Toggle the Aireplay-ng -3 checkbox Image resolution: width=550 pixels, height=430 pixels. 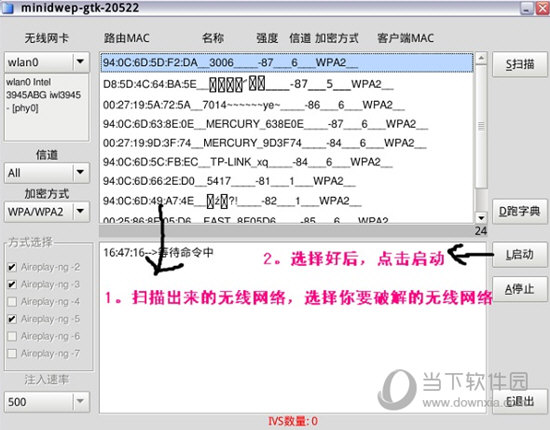click(12, 284)
